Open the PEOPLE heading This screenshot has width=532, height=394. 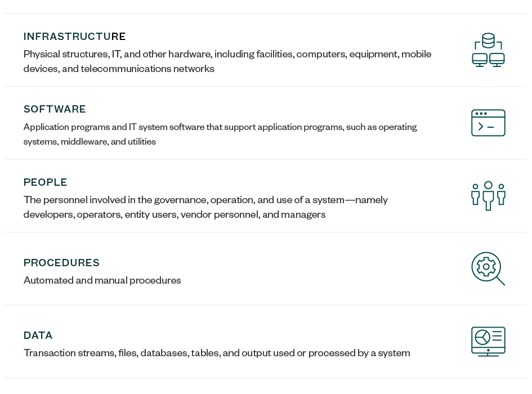click(45, 182)
